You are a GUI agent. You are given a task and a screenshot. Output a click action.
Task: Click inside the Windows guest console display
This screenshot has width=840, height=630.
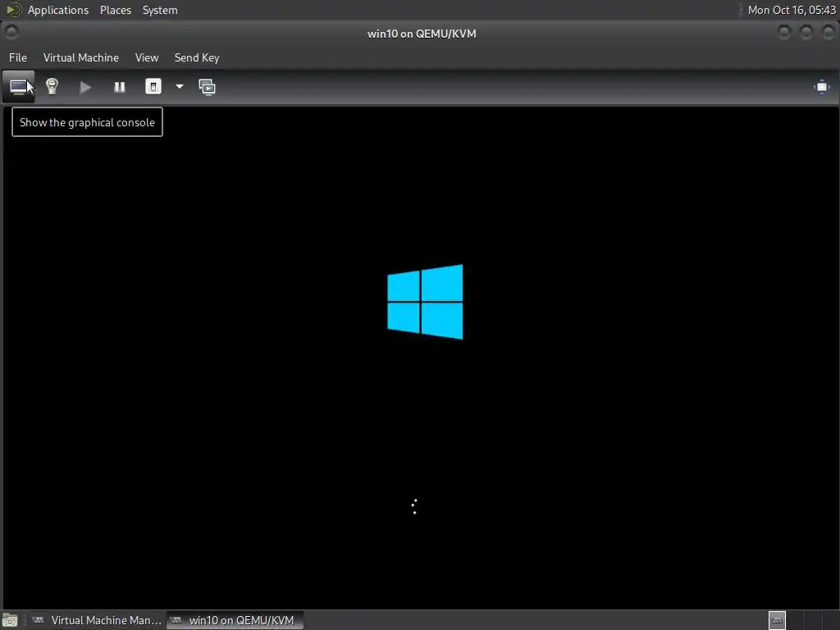point(421,358)
